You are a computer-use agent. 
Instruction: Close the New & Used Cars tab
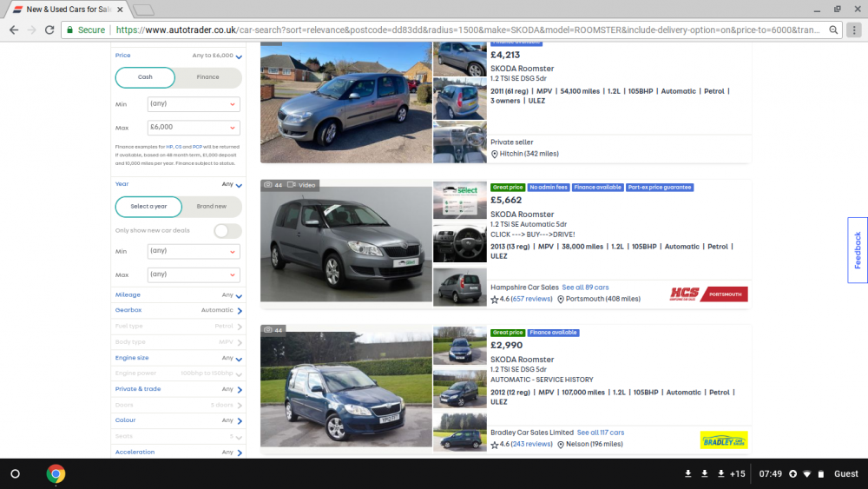(x=120, y=10)
